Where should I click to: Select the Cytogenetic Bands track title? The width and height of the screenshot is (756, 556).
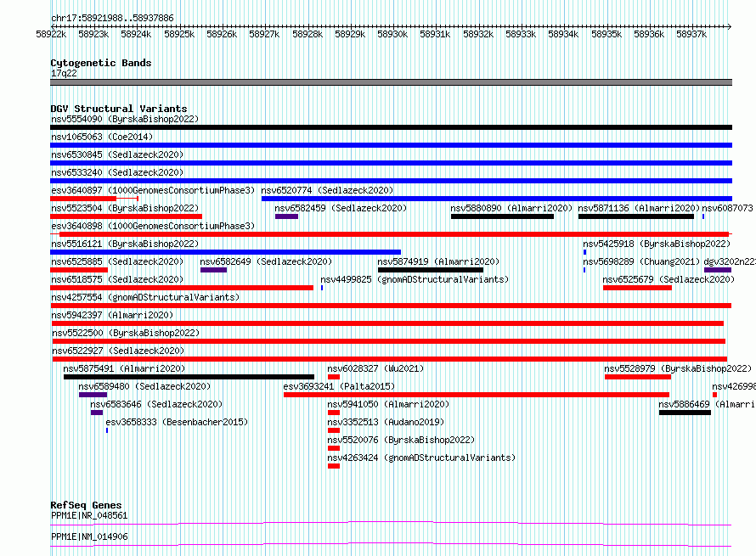101,63
